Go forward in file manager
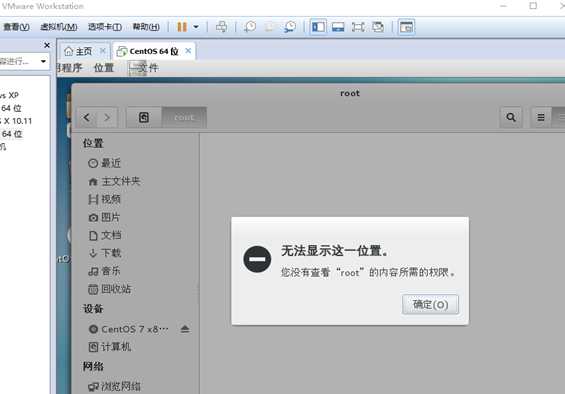The height and width of the screenshot is (394, 565). click(107, 118)
